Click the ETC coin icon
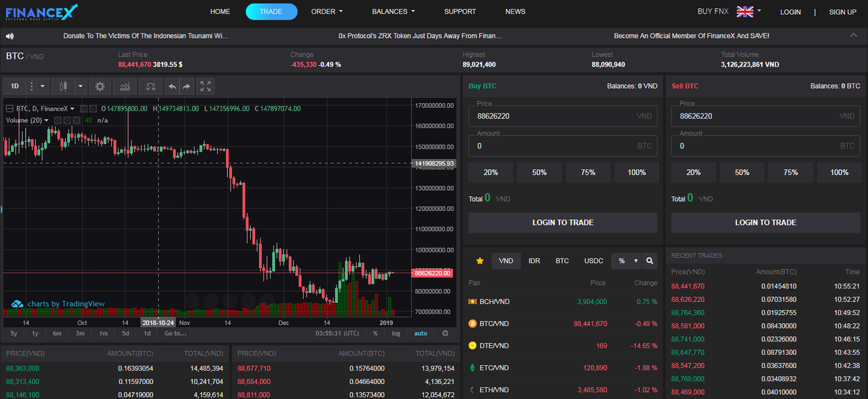Image resolution: width=868 pixels, height=399 pixels. [x=473, y=368]
